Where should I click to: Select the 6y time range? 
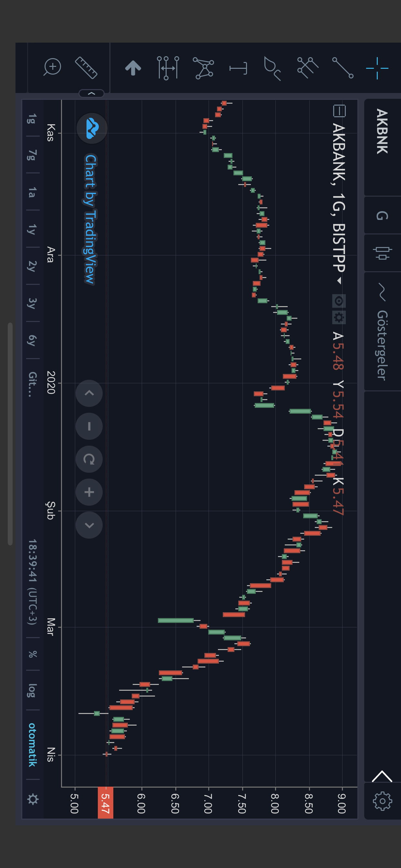pos(32,340)
